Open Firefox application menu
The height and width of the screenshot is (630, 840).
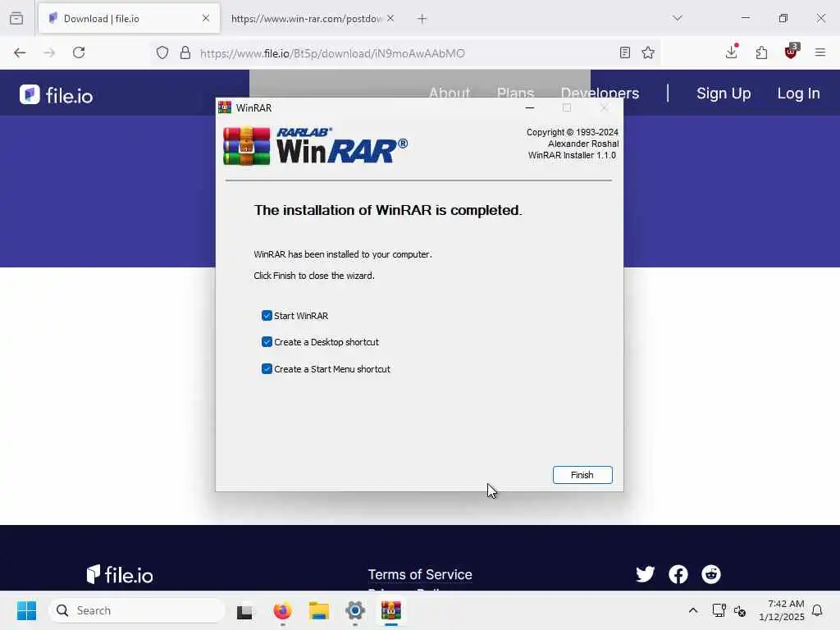(820, 52)
